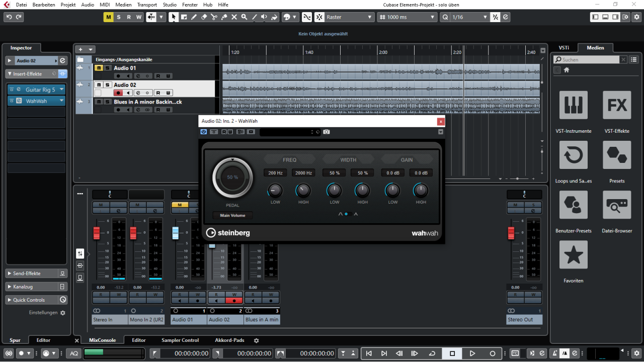The height and width of the screenshot is (362, 644).
Task: Collapse the Insert-Effekte section
Action: [10, 74]
